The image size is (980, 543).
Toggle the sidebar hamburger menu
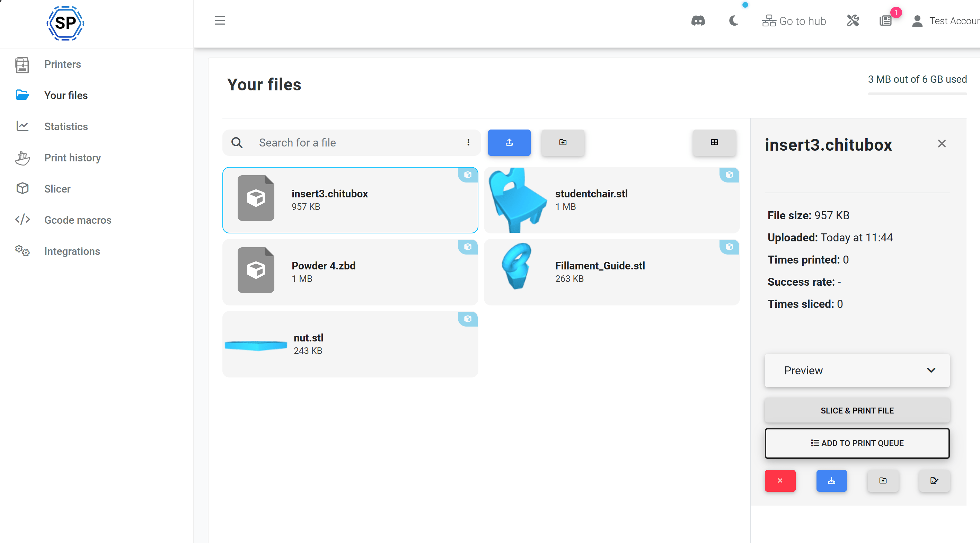220,20
